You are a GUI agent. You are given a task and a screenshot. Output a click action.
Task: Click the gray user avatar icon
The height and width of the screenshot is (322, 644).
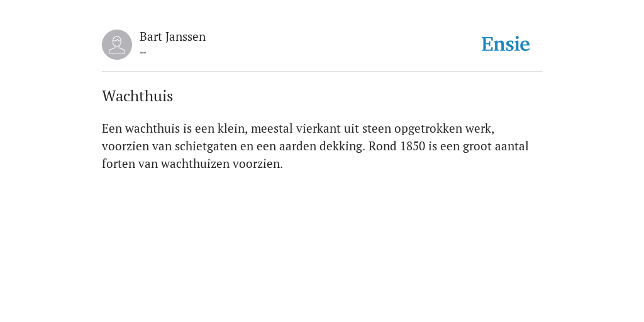(x=117, y=45)
